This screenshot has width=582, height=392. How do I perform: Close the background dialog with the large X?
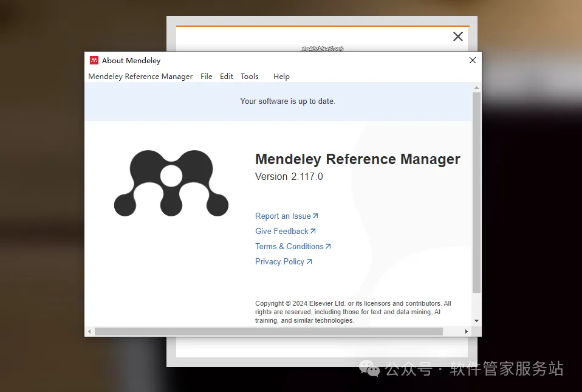(458, 36)
